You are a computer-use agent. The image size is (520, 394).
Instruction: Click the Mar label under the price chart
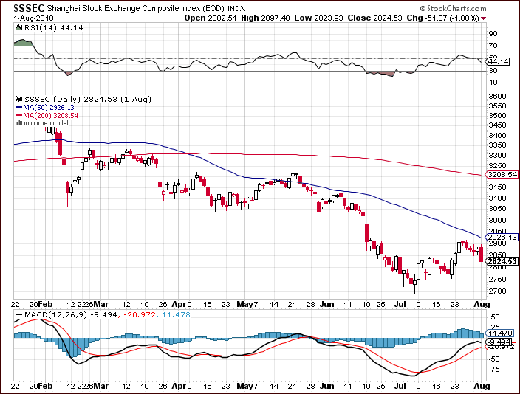(x=101, y=304)
